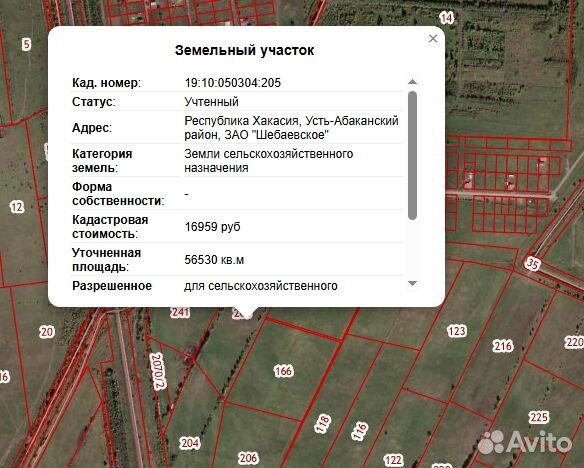Viewport: 584px width, 468px height.
Task: Close the Земельный участок popup
Action: click(432, 38)
